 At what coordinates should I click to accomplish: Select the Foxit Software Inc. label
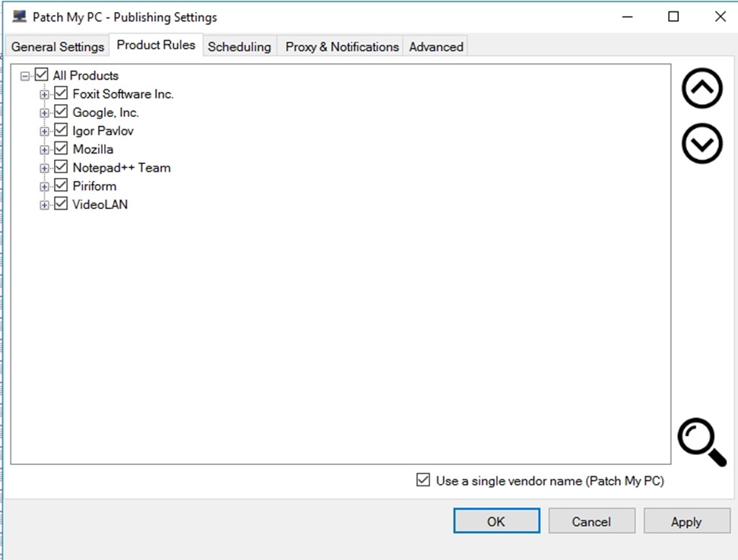click(x=123, y=93)
